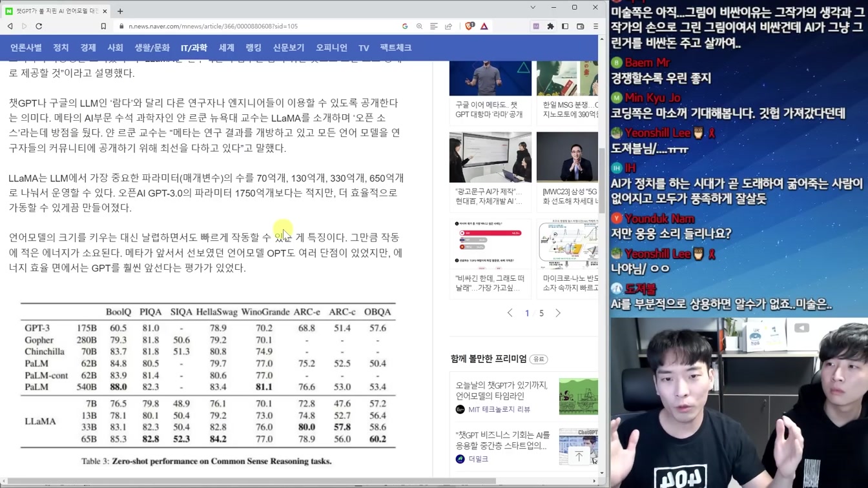
Task: Open the '[MWC23] 삼성' article thumbnail
Action: pyautogui.click(x=567, y=157)
